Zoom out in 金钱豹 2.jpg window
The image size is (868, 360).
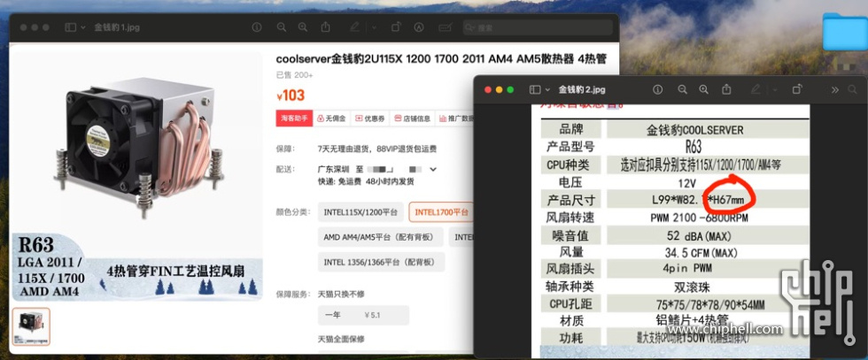[683, 89]
